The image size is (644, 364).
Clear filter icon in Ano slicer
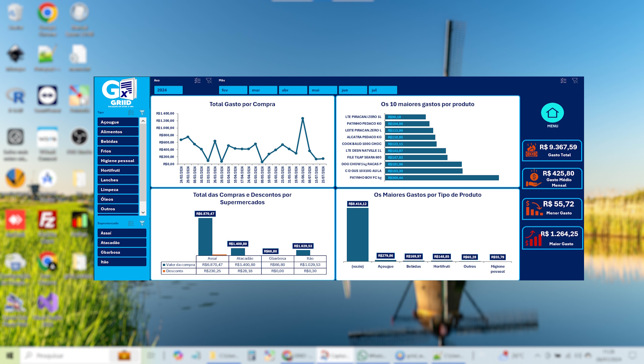tap(209, 81)
